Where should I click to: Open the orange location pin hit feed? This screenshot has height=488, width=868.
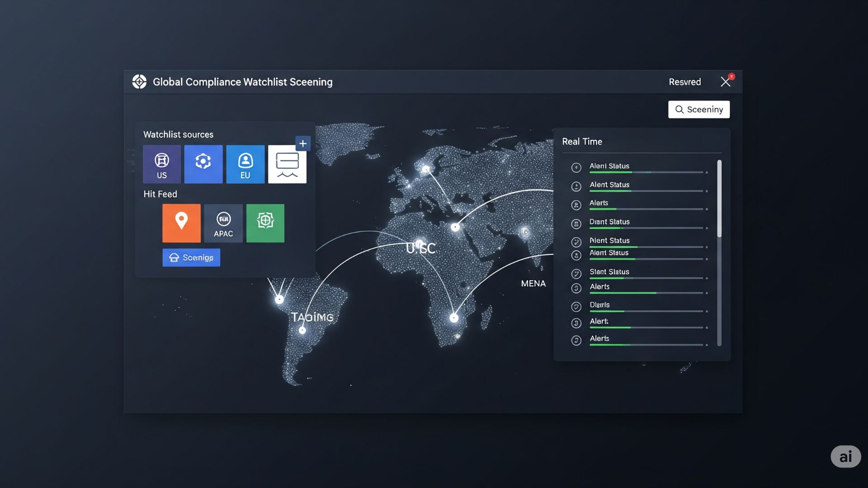pos(181,223)
